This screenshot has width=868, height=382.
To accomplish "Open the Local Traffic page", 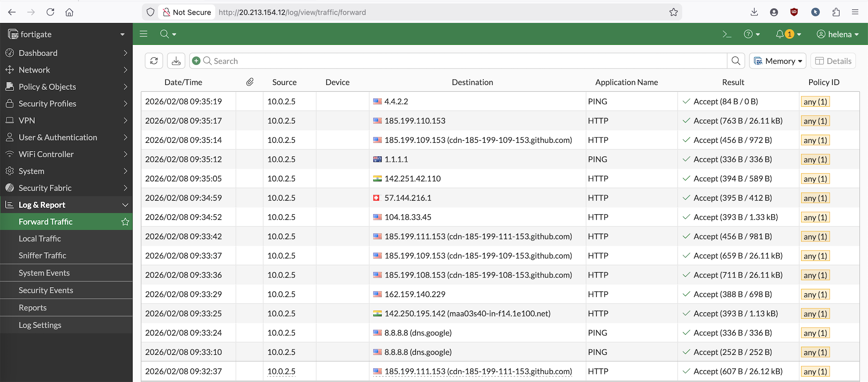I will click(40, 239).
